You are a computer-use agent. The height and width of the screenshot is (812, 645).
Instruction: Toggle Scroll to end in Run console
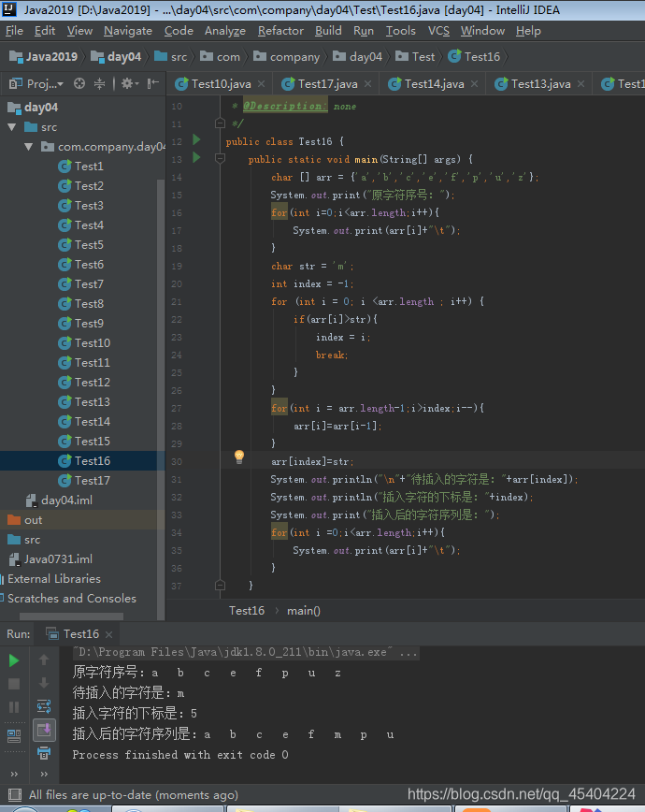pos(44,730)
